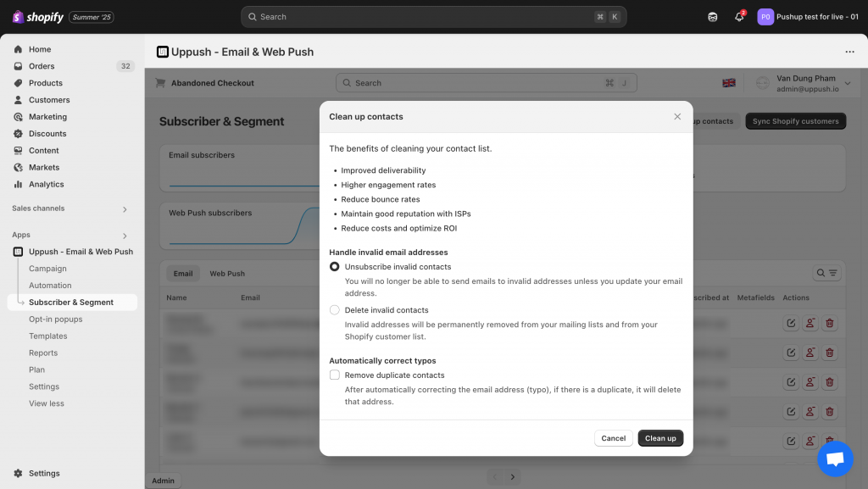Click the three-dot more options icon
Image resolution: width=868 pixels, height=489 pixels.
(x=849, y=52)
